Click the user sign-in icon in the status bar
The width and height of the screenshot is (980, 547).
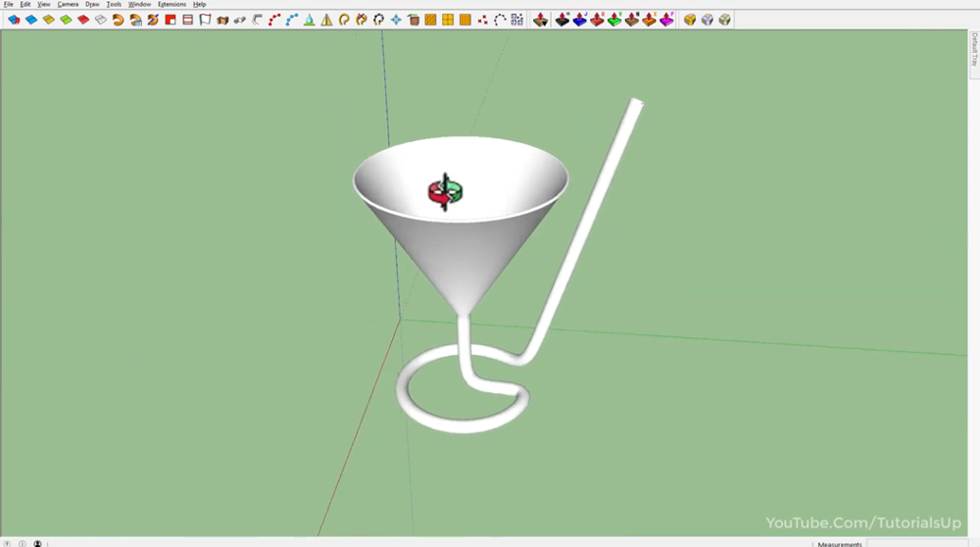pos(37,543)
